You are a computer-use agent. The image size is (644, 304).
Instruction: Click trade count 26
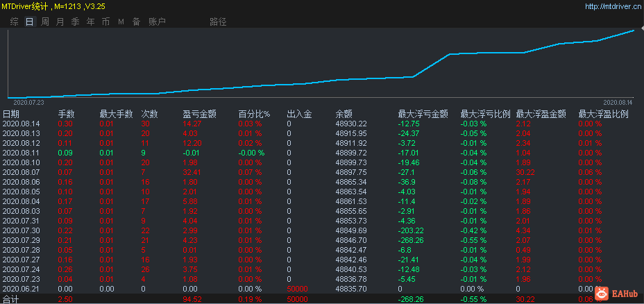tap(146, 269)
